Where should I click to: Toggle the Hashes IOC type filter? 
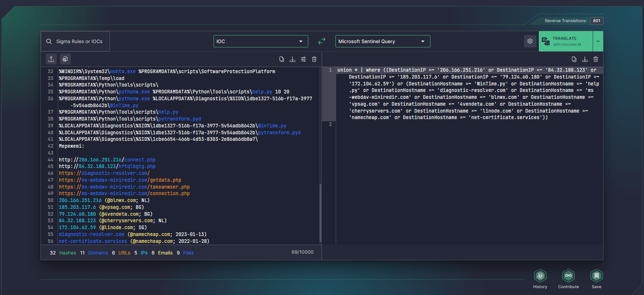coord(68,253)
